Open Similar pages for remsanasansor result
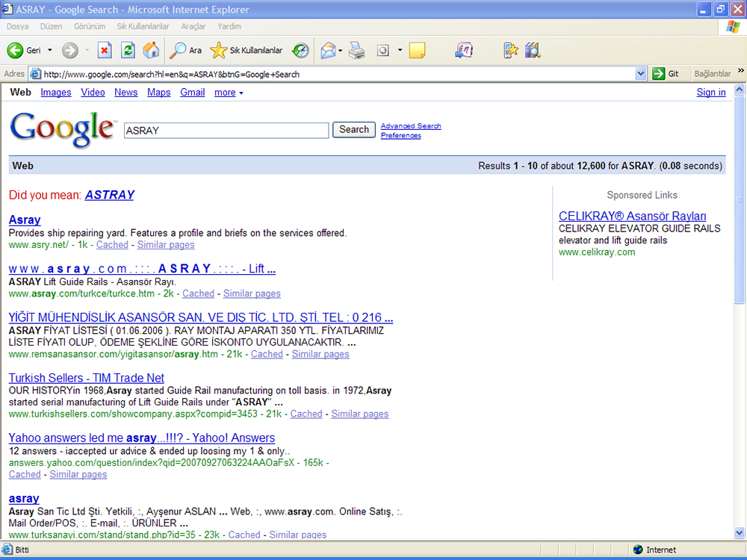Screen dimensions: 747x560 tap(320, 354)
